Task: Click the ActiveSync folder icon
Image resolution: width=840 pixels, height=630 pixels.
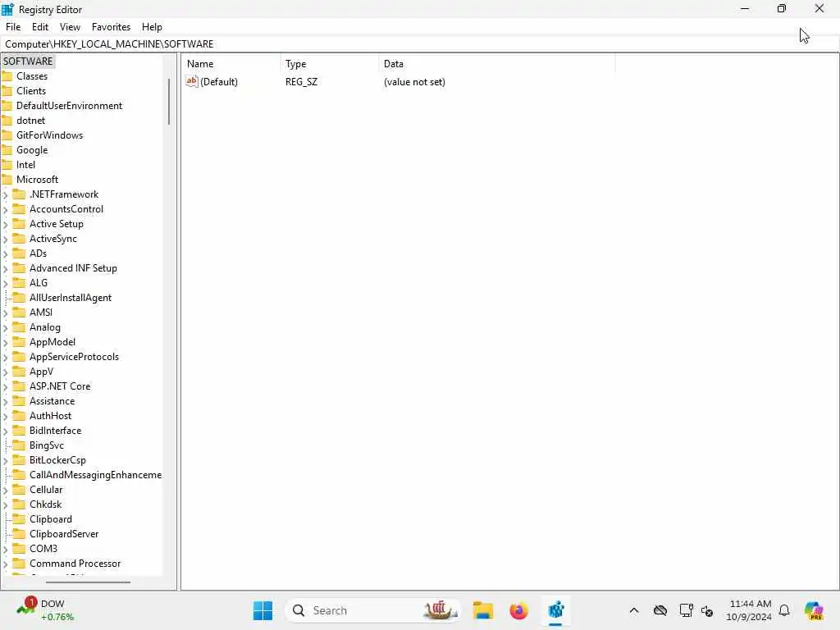Action: (x=19, y=239)
